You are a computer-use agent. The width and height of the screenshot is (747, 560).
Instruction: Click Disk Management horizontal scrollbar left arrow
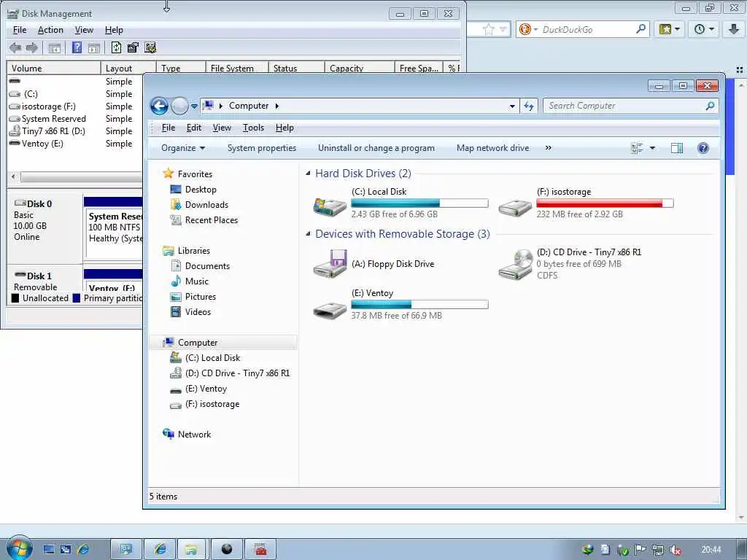[x=13, y=177]
